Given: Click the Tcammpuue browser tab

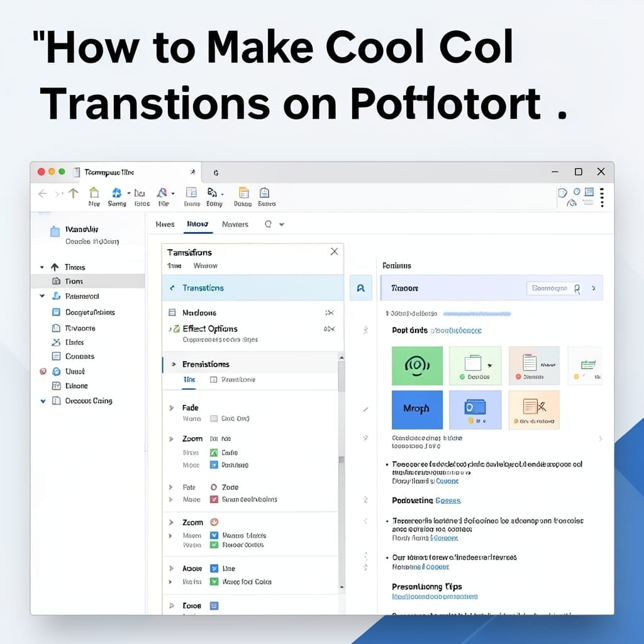Looking at the screenshot, I should [x=109, y=172].
